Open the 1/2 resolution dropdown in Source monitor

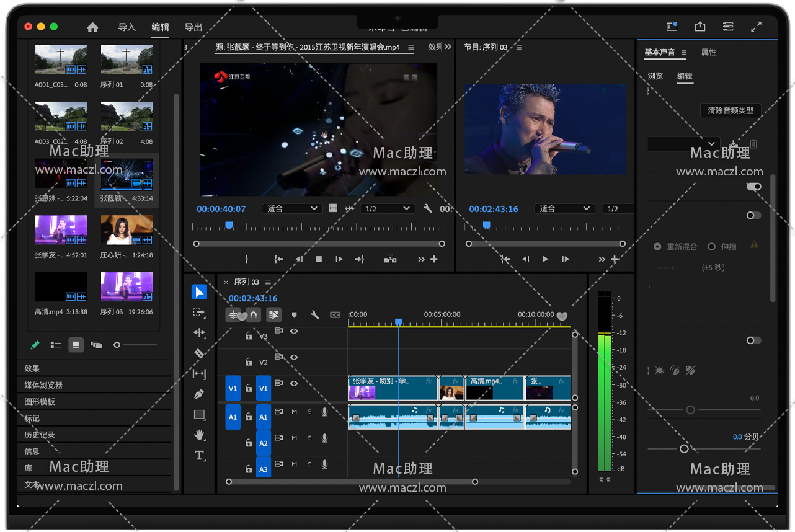tap(388, 209)
